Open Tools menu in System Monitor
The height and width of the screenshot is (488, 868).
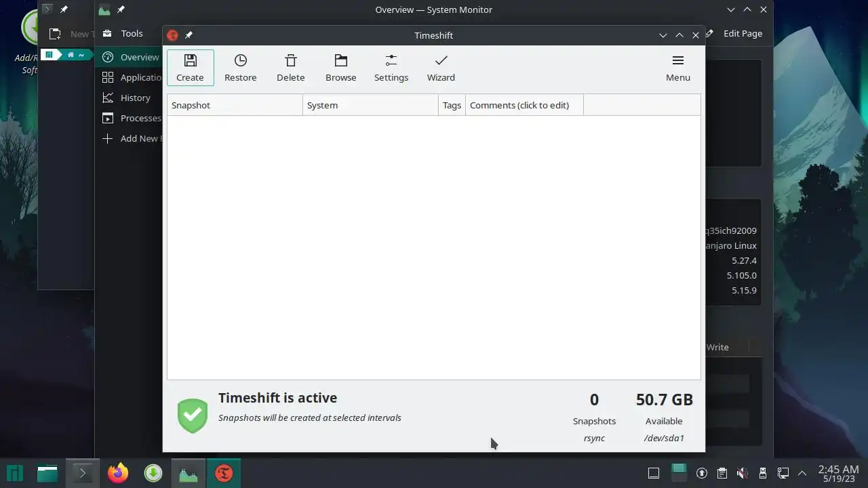(x=123, y=33)
